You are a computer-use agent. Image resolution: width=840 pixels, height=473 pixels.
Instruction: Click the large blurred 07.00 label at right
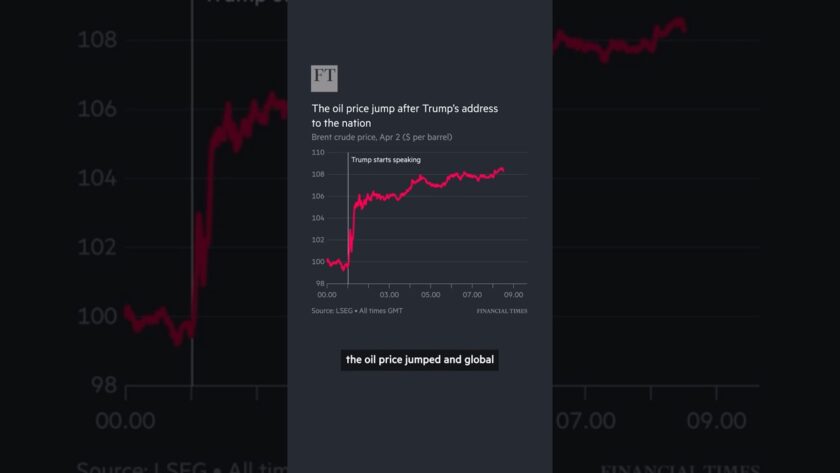point(586,420)
